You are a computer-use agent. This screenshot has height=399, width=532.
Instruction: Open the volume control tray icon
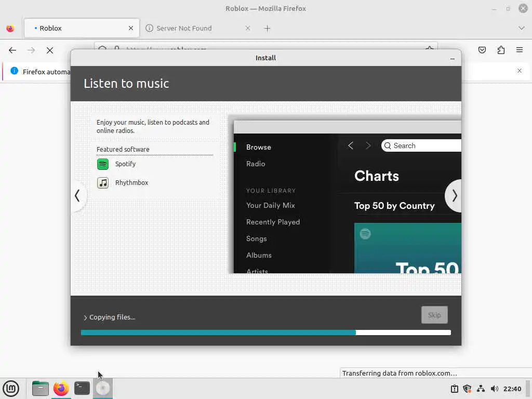pyautogui.click(x=495, y=389)
